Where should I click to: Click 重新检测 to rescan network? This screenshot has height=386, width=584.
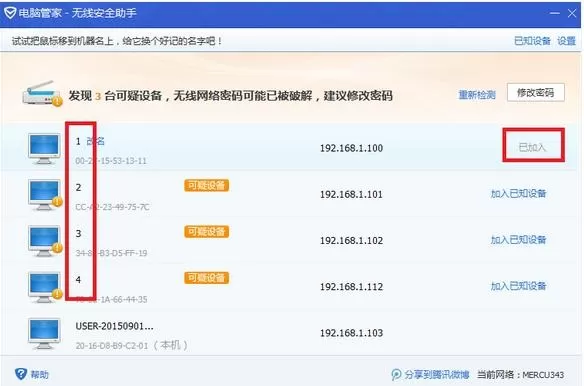coord(477,95)
